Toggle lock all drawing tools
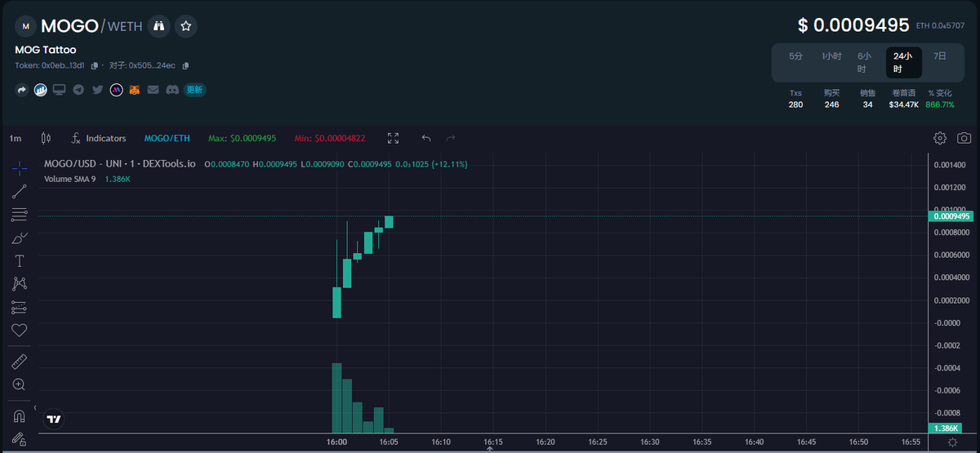The image size is (980, 453). click(20, 438)
